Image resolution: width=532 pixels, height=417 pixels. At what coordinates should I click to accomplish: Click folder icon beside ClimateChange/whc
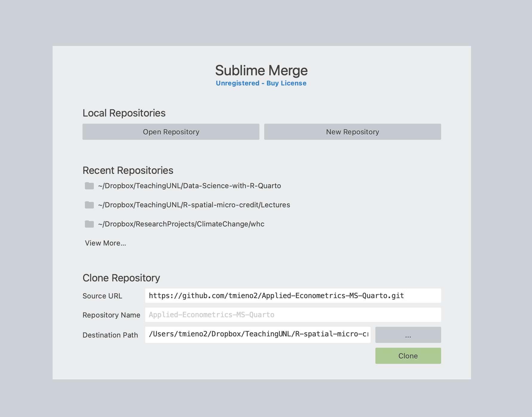coord(89,224)
